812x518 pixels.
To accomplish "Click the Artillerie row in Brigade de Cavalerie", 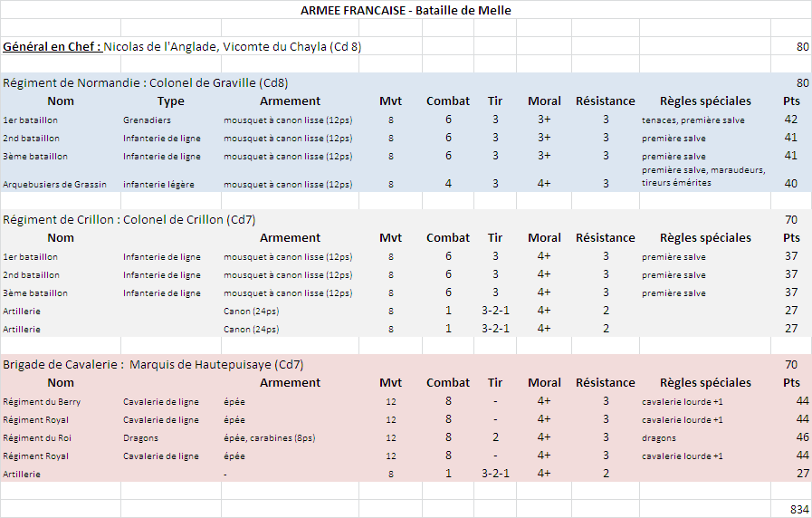I will [406, 474].
